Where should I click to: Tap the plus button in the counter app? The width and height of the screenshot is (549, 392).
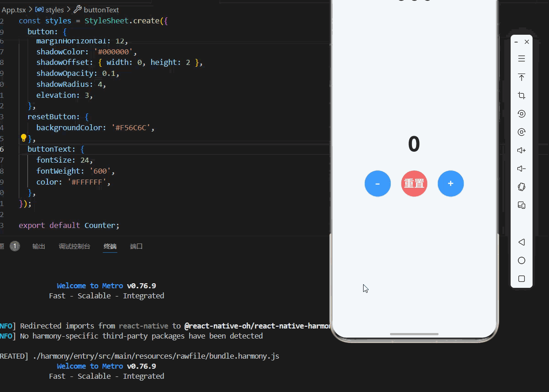(x=451, y=184)
